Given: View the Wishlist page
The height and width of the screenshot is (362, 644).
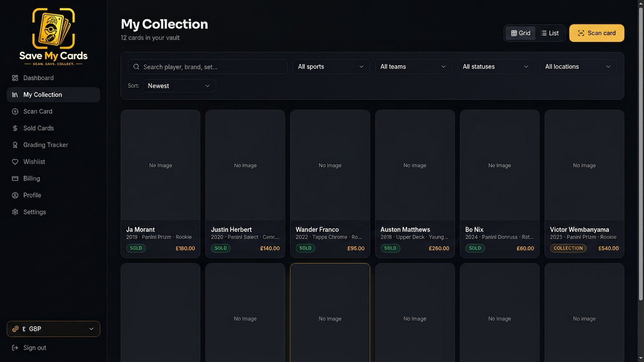Looking at the screenshot, I should [x=53, y=162].
